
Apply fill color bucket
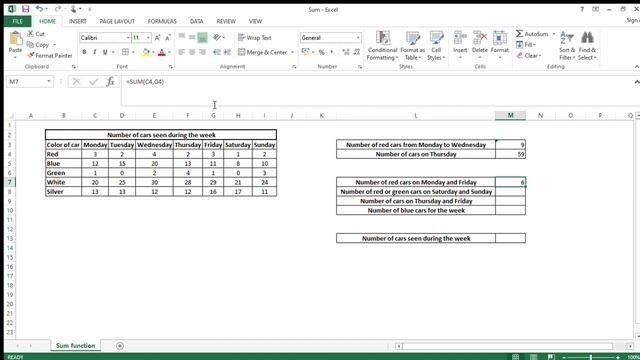coord(146,52)
